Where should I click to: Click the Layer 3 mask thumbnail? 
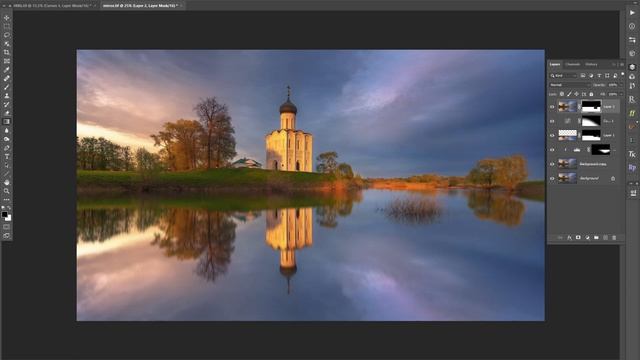coord(591,107)
